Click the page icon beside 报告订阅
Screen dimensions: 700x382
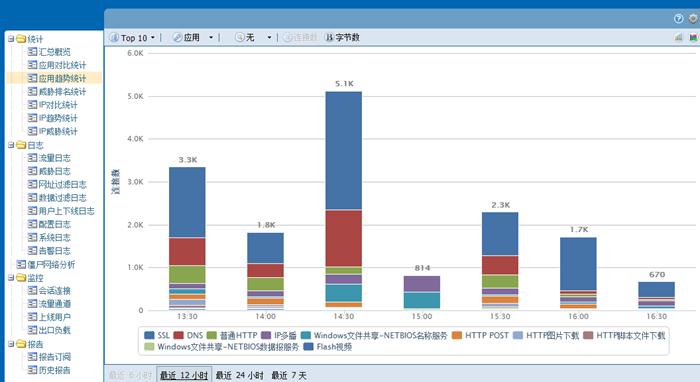(32, 357)
